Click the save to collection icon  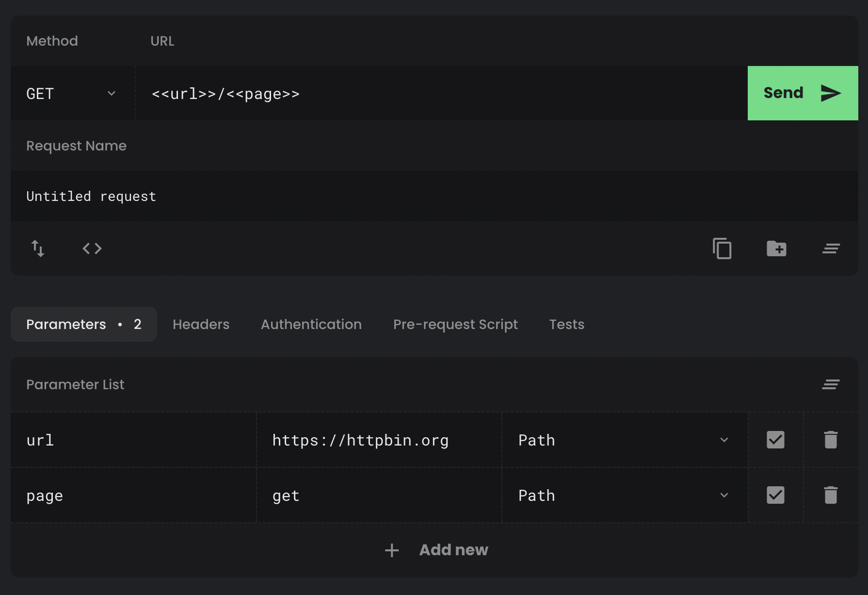coord(776,248)
